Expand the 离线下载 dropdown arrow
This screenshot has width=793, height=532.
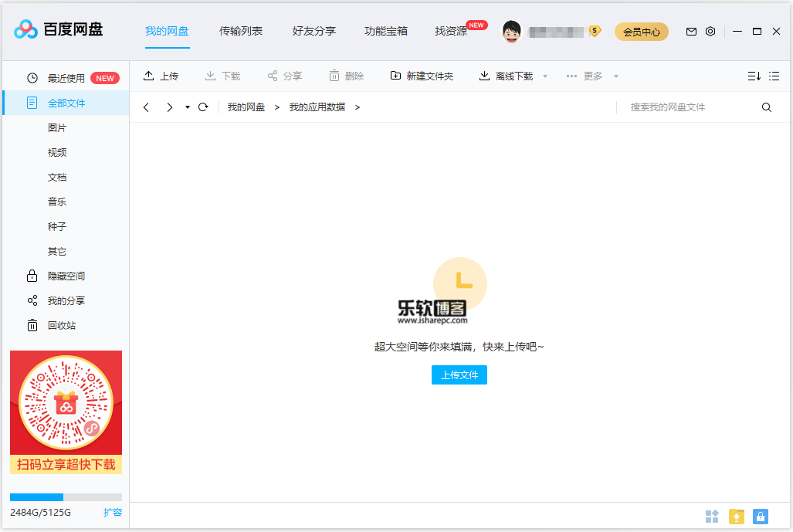coord(544,76)
